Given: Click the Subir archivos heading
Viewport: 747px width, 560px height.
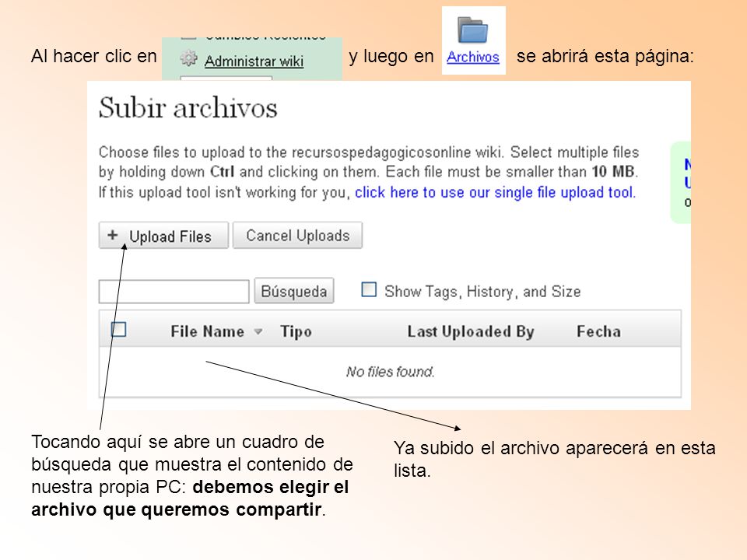Looking at the screenshot, I should (x=188, y=107).
